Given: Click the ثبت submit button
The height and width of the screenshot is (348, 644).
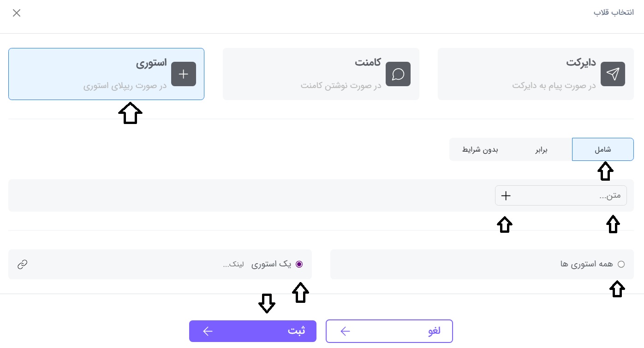Looking at the screenshot, I should 253,331.
